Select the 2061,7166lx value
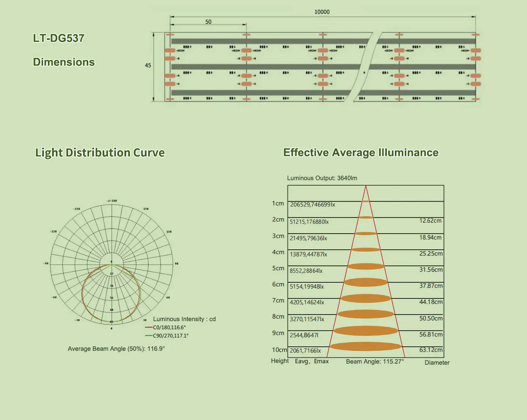Screen dimensions: 527x420 (x=305, y=350)
